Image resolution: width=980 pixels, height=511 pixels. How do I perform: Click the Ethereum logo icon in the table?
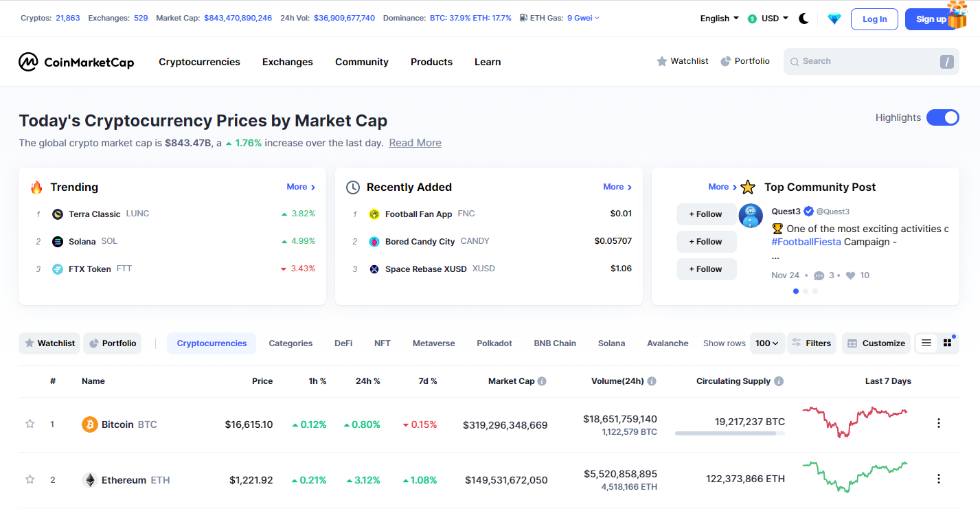point(90,480)
